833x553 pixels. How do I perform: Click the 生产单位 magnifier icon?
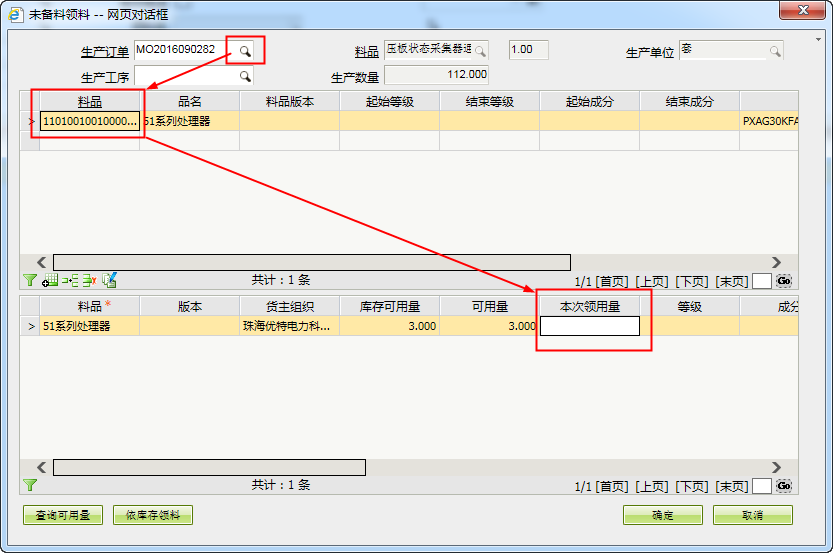coord(775,51)
